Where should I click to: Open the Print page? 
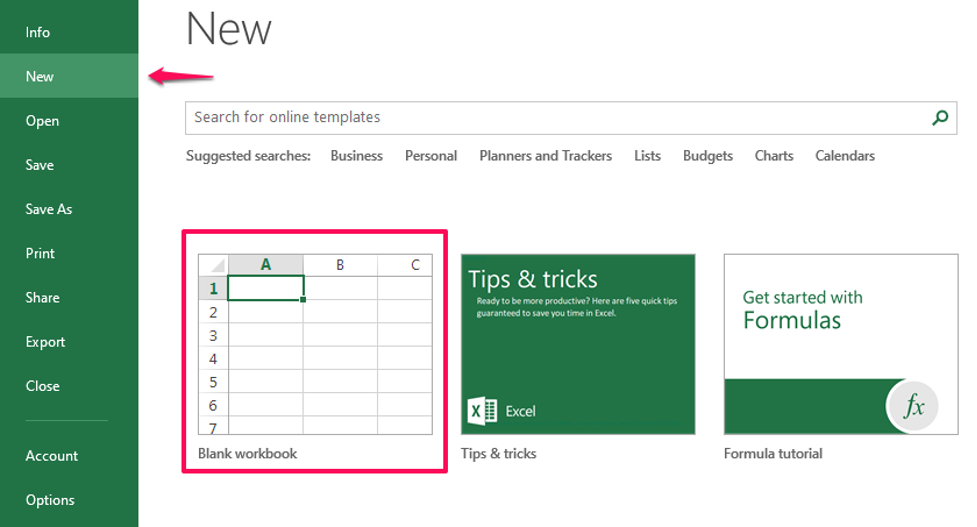point(40,254)
